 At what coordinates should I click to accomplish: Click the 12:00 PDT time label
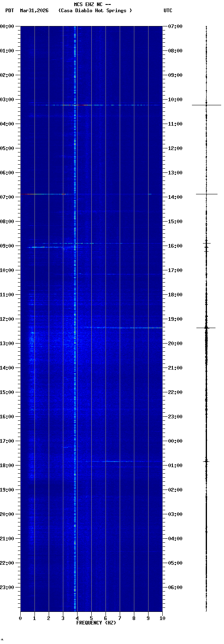[x=7, y=319]
